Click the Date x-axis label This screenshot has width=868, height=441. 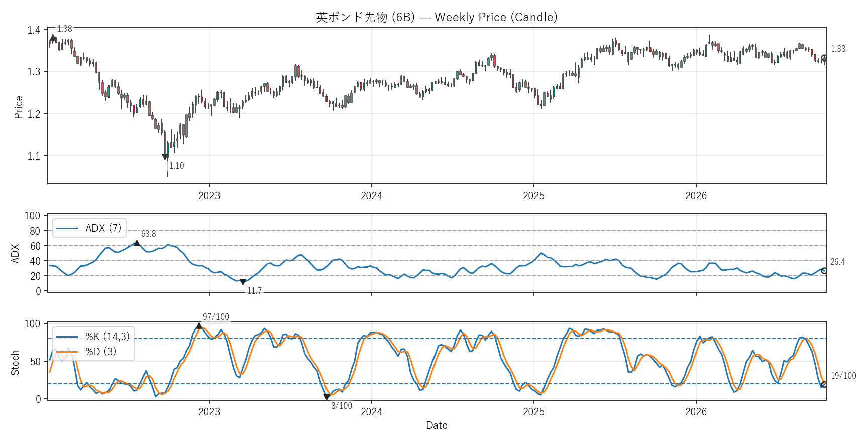(437, 425)
